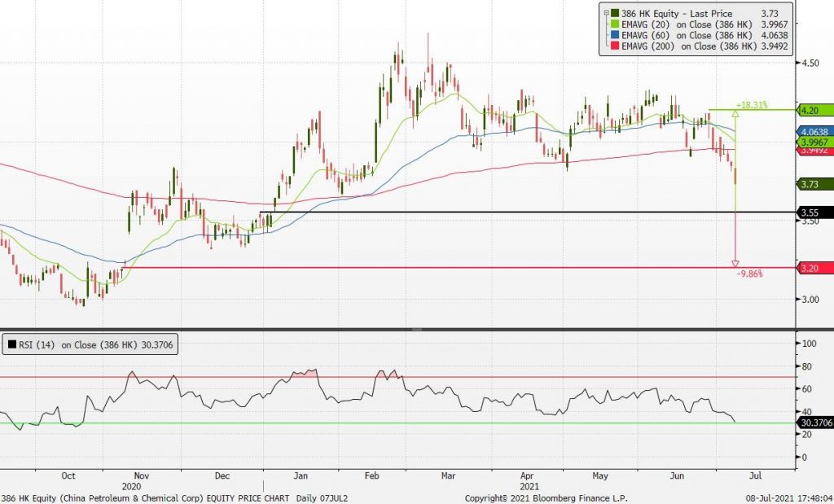Click the 2021 year label
The height and width of the screenshot is (504, 834).
[x=530, y=486]
